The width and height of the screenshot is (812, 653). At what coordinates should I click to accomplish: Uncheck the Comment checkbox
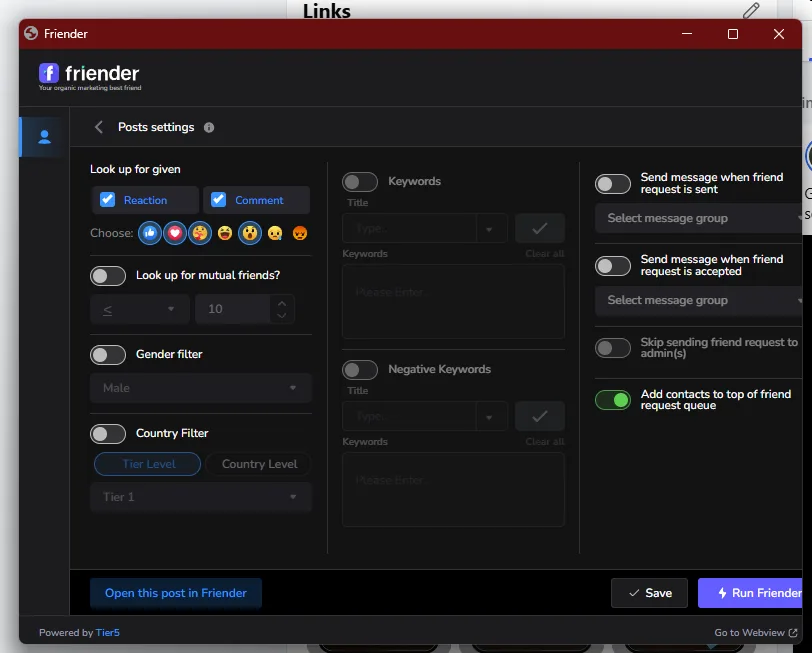[x=219, y=199]
